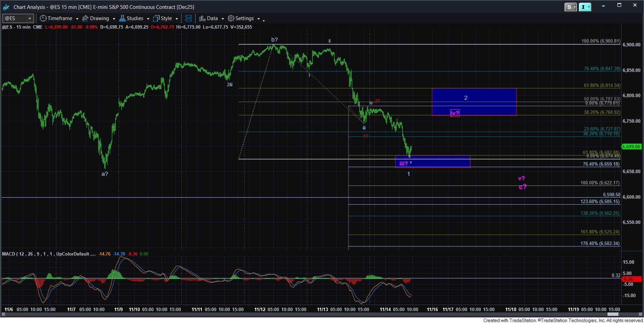
Task: Click the Data bar chart icon
Action: point(202,18)
